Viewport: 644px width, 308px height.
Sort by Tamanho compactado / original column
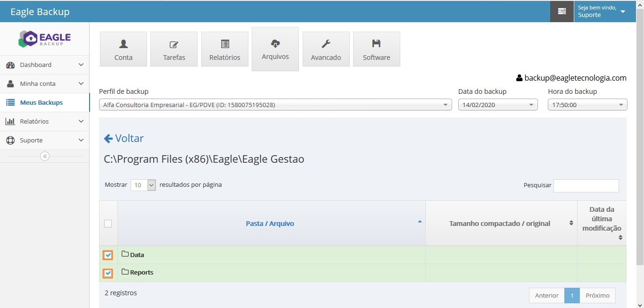[x=501, y=224]
